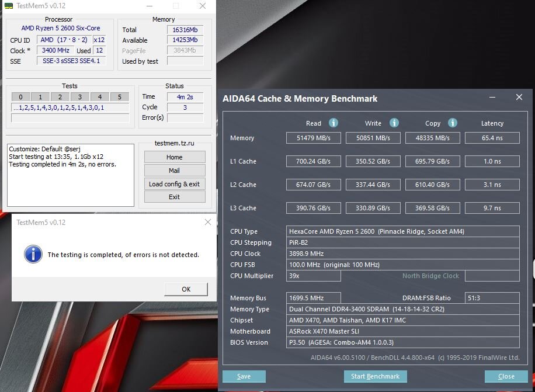The height and width of the screenshot is (392, 535).
Task: Click the CPU Clock value 3898.9 MHz
Action: 402,254
